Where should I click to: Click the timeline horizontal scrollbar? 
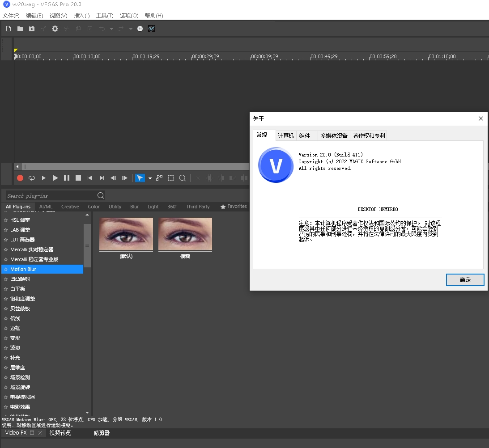click(136, 166)
